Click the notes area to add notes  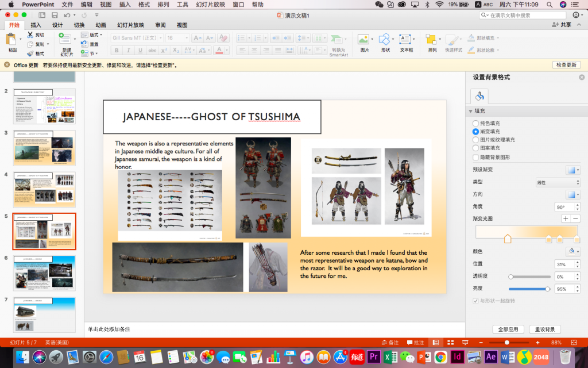274,329
